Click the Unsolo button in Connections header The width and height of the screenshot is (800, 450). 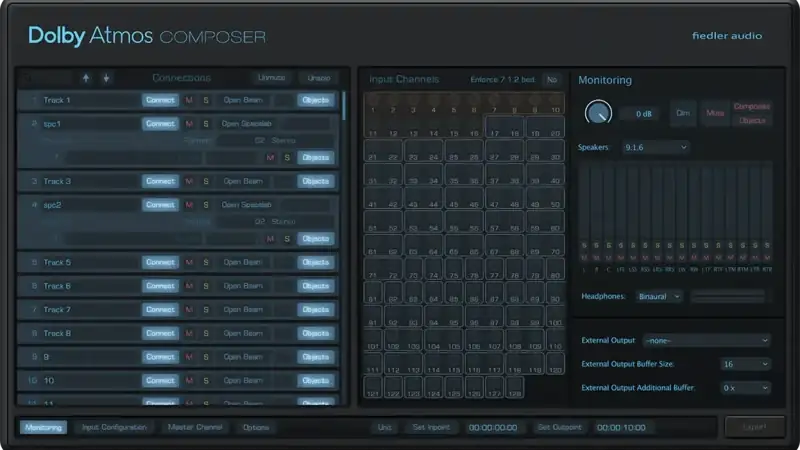pos(319,78)
